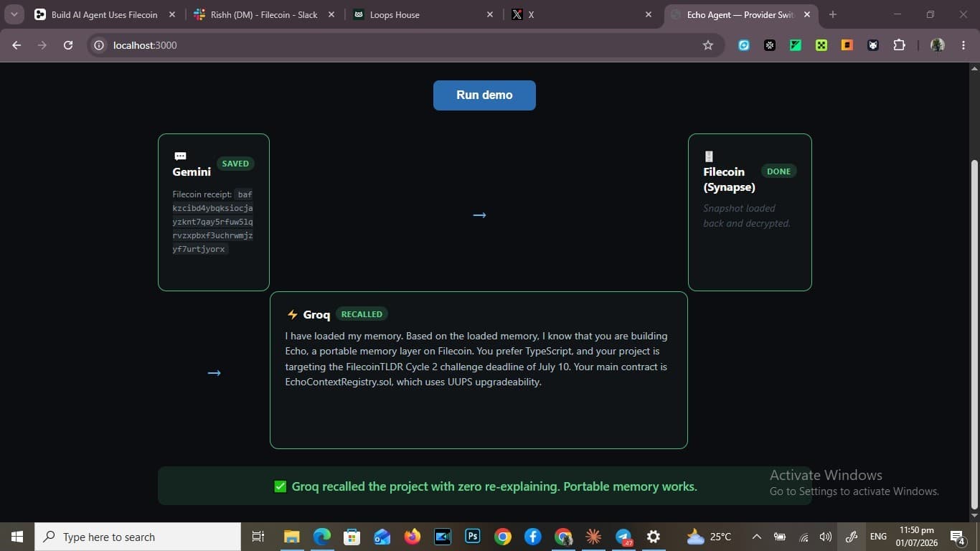The height and width of the screenshot is (551, 980).
Task: Click the Gemini speech bubble icon
Action: point(180,156)
